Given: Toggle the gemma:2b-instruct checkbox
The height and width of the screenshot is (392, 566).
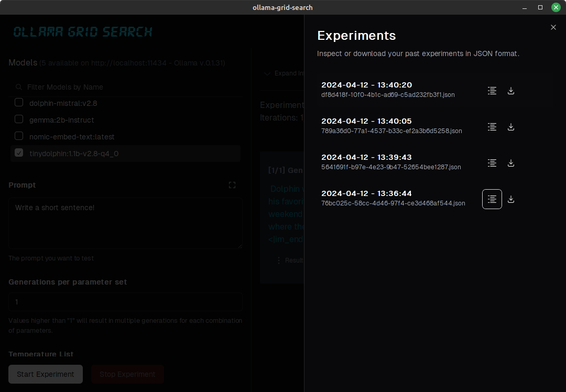Looking at the screenshot, I should coord(19,119).
